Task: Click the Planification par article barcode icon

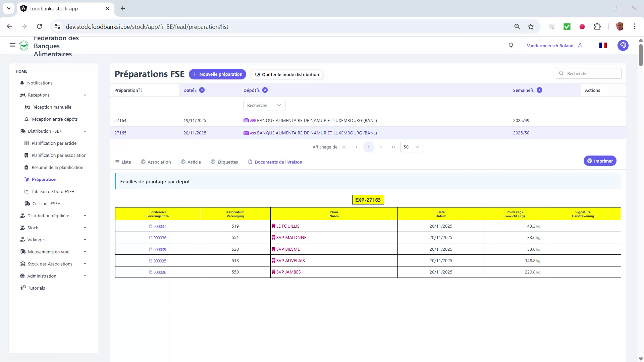Action: coord(26,143)
